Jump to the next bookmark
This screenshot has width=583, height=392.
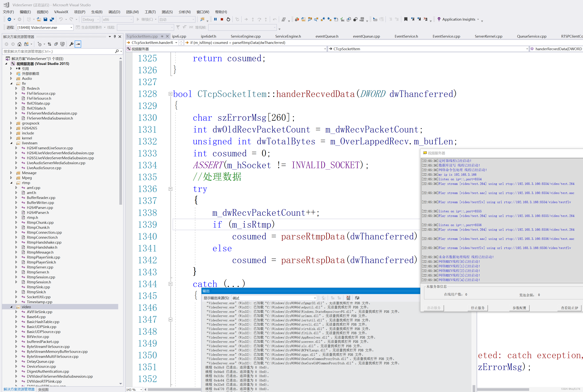(419, 19)
